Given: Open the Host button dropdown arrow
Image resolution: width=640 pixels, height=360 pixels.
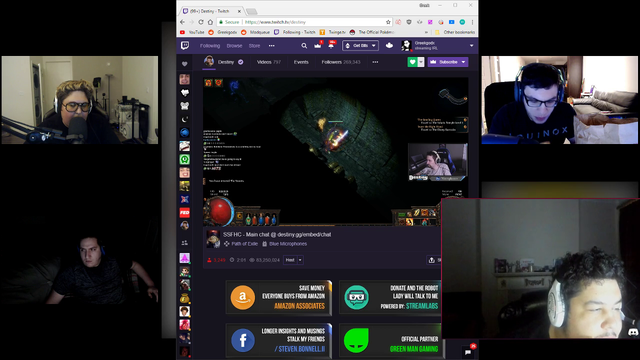Looking at the screenshot, I should (300, 260).
